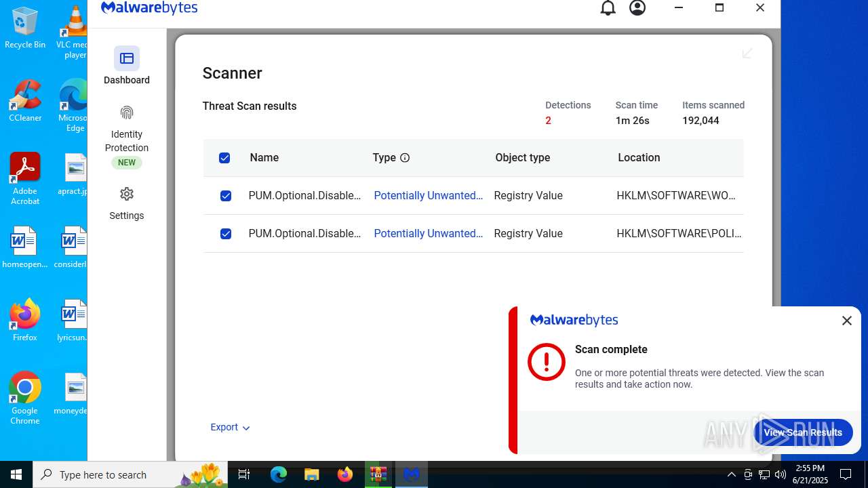Open the account profile icon
Image resolution: width=868 pixels, height=488 pixels.
pos(637,8)
